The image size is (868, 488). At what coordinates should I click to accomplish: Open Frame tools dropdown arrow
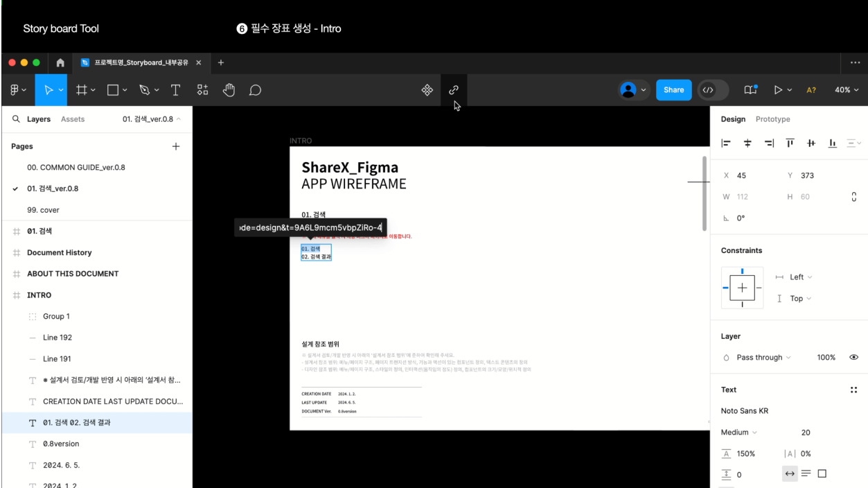93,90
